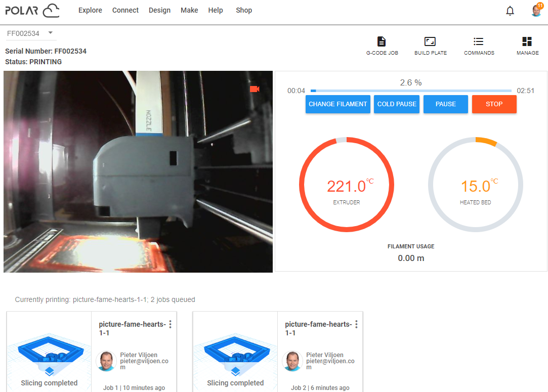
Task: Click the Change Filament button
Action: coord(338,104)
